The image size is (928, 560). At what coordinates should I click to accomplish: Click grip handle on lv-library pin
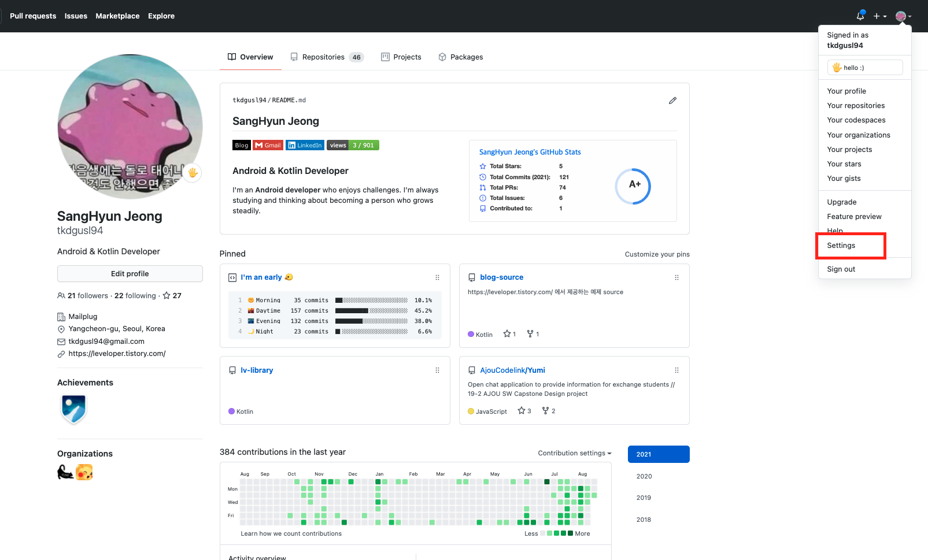point(437,370)
